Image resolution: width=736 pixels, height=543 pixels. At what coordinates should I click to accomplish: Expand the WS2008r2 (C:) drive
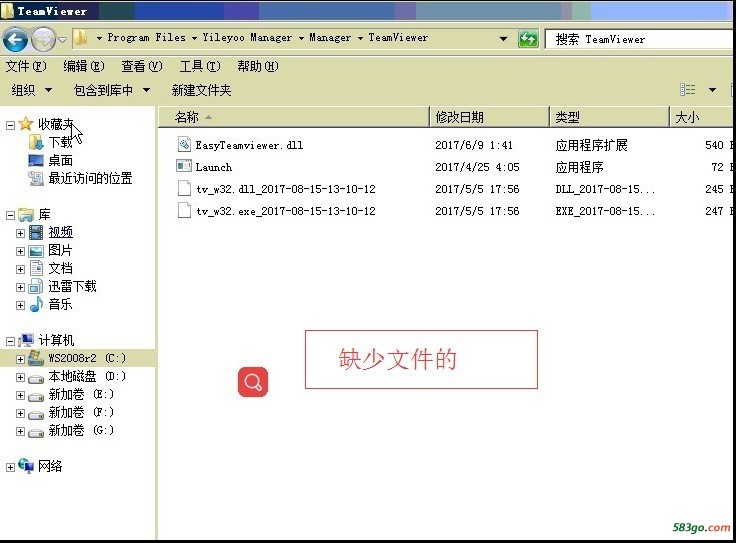(20, 359)
